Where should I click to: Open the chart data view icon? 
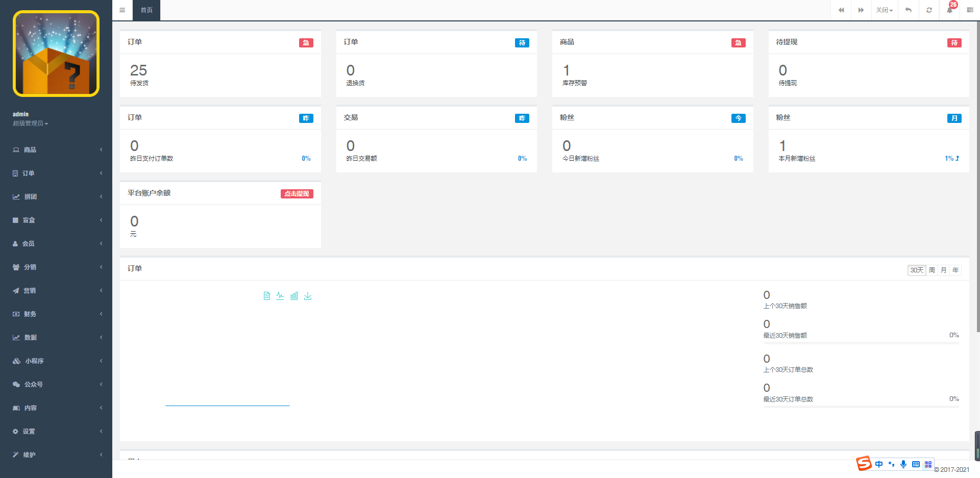click(266, 296)
